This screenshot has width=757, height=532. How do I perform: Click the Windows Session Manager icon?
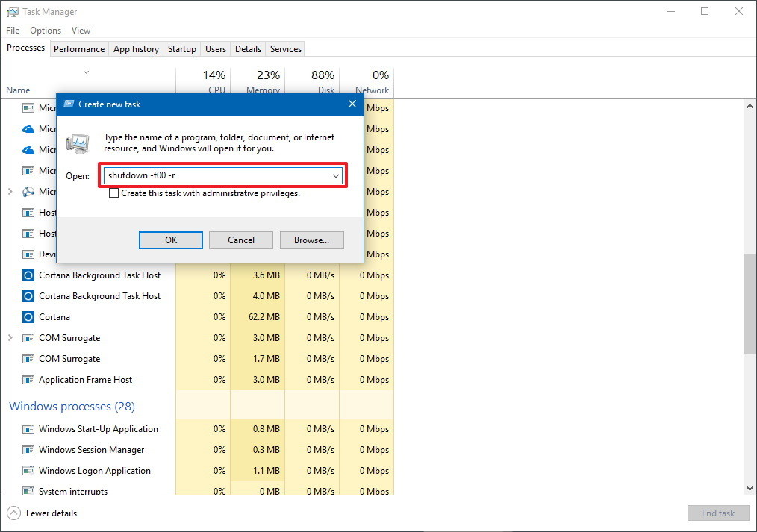click(28, 450)
